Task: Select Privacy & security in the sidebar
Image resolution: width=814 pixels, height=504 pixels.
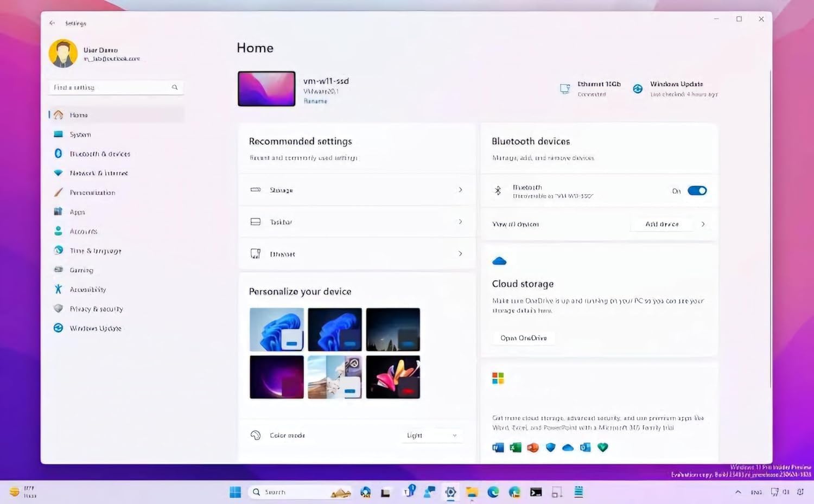Action: pyautogui.click(x=96, y=309)
